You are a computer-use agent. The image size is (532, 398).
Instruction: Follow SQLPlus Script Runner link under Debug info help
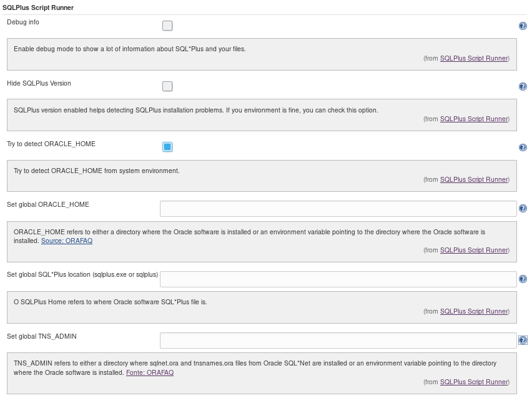(x=474, y=58)
